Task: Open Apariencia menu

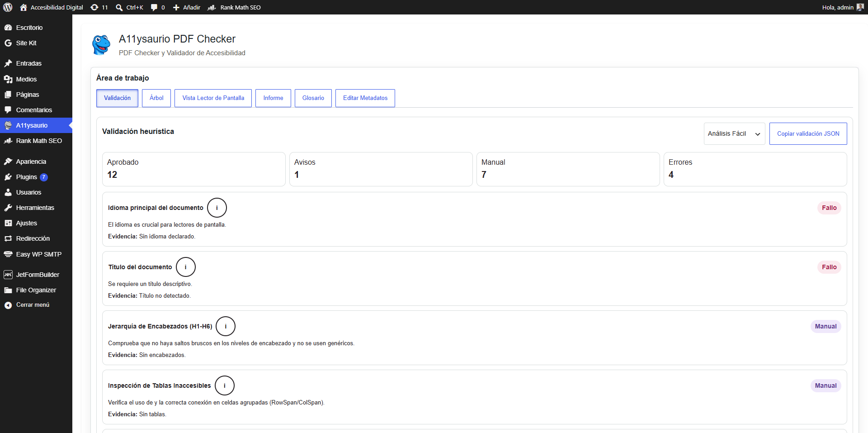Action: 36,162
